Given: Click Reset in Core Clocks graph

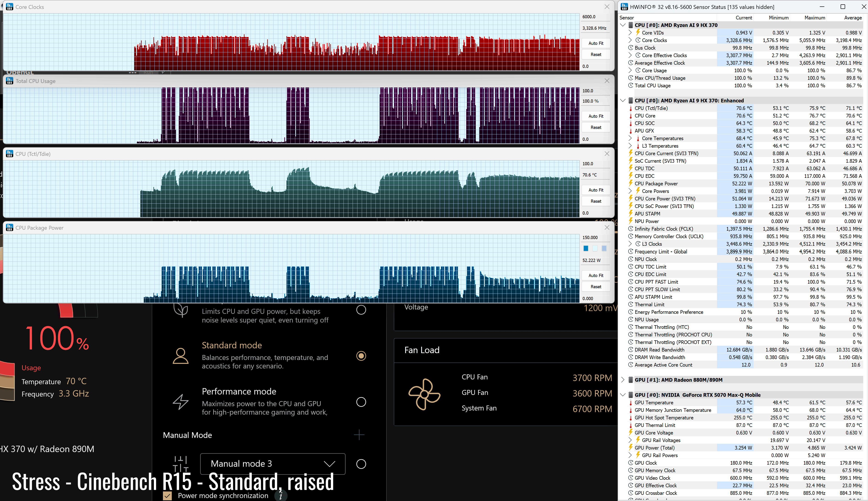Looking at the screenshot, I should click(x=596, y=54).
